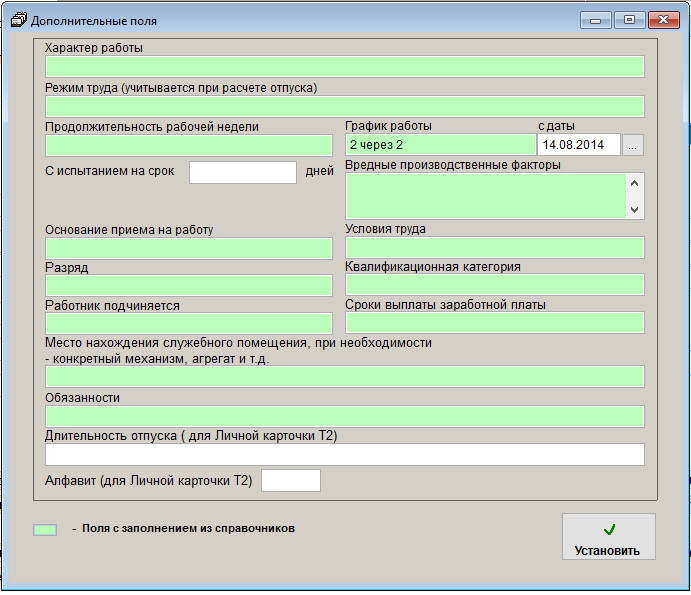Screen dimensions: 691x595
Task: Select the Квалификационная категория field
Action: click(494, 285)
